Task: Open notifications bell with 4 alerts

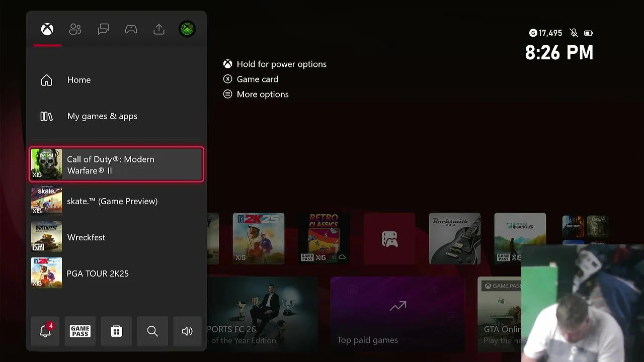Action: pos(45,331)
